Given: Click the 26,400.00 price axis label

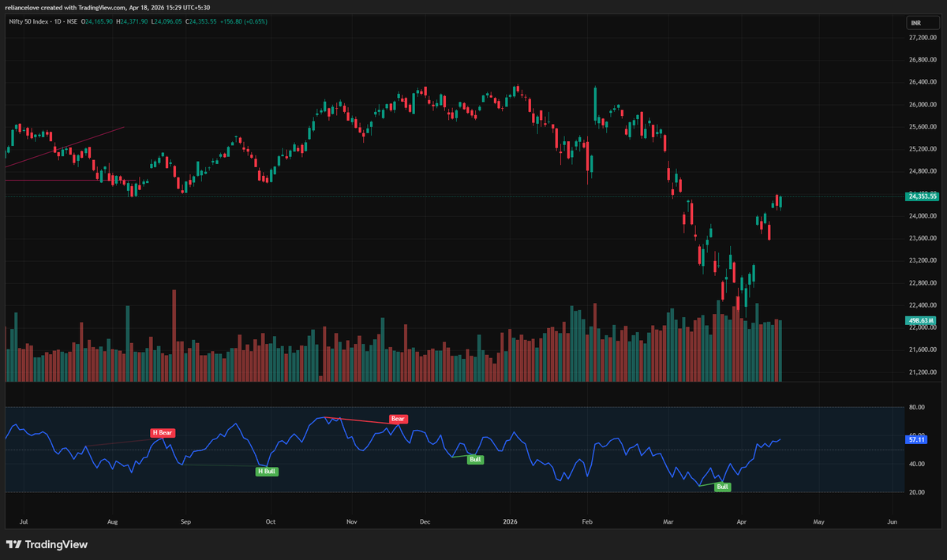Looking at the screenshot, I should [x=922, y=82].
